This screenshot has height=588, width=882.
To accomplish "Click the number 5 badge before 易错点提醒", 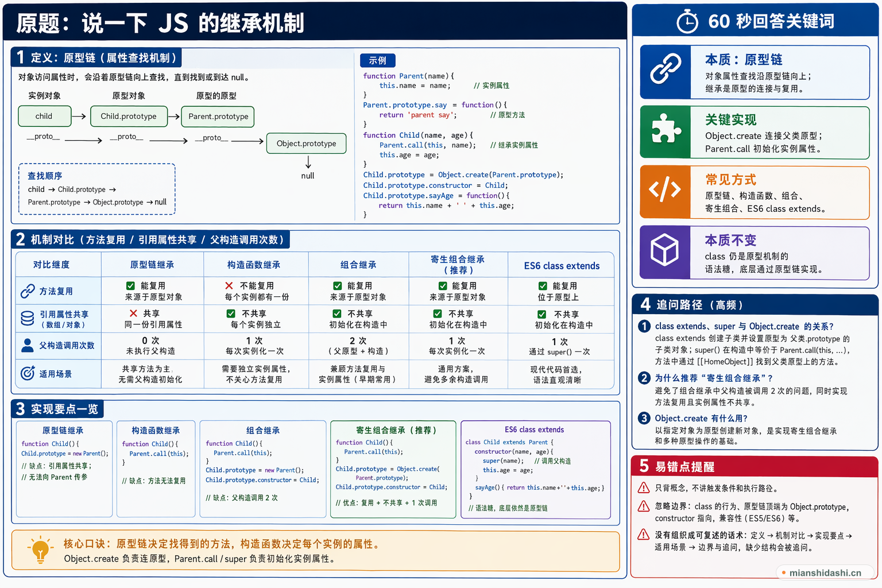I will click(x=644, y=466).
